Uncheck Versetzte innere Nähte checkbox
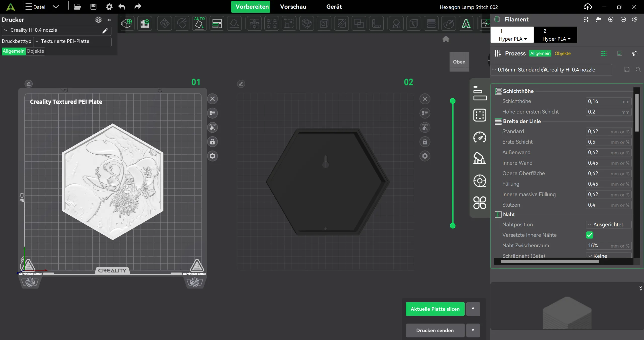This screenshot has height=340, width=644. pos(589,235)
